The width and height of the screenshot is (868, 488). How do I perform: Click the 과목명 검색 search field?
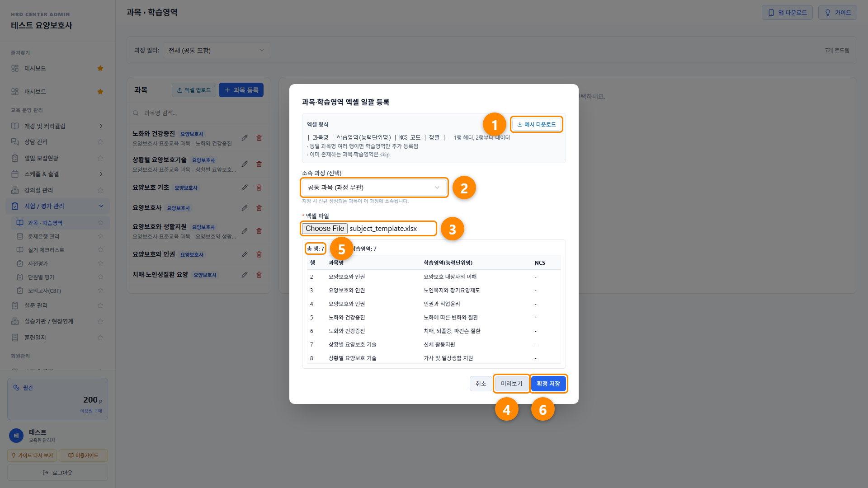coord(199,113)
